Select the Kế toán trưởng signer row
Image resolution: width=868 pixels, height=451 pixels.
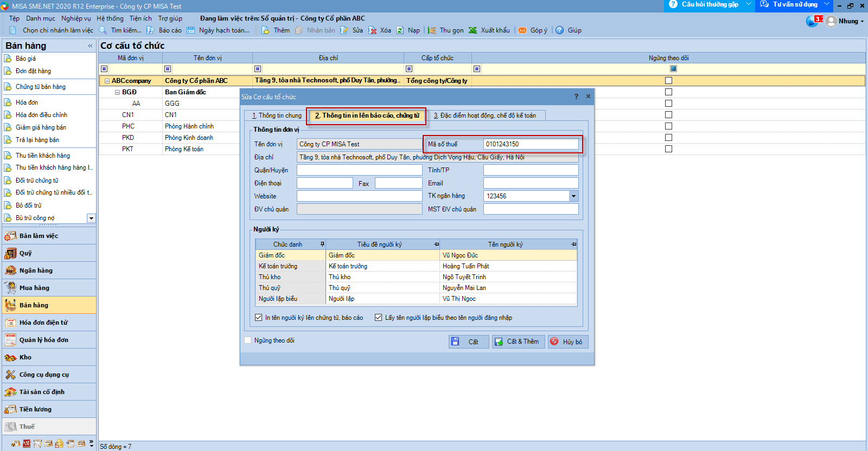click(416, 266)
